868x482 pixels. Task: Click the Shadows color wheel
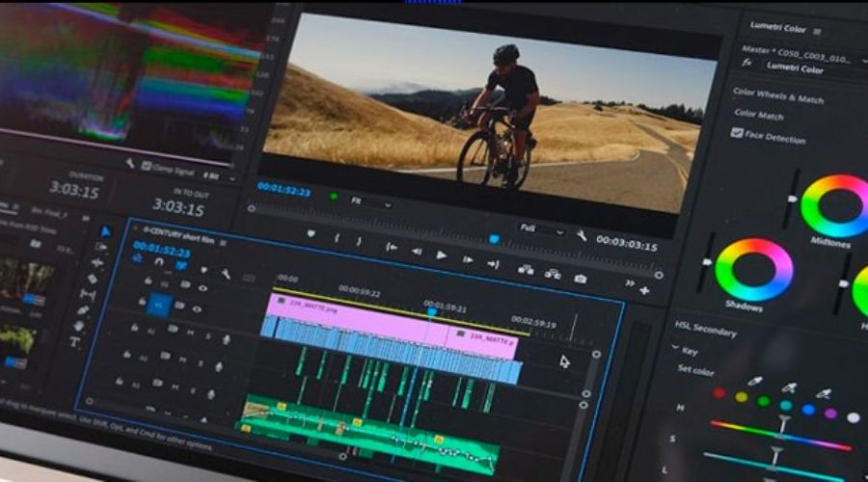pyautogui.click(x=754, y=270)
